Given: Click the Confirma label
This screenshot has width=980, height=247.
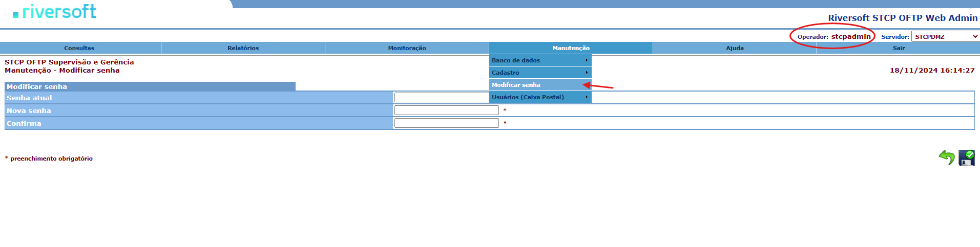Looking at the screenshot, I should 24,123.
